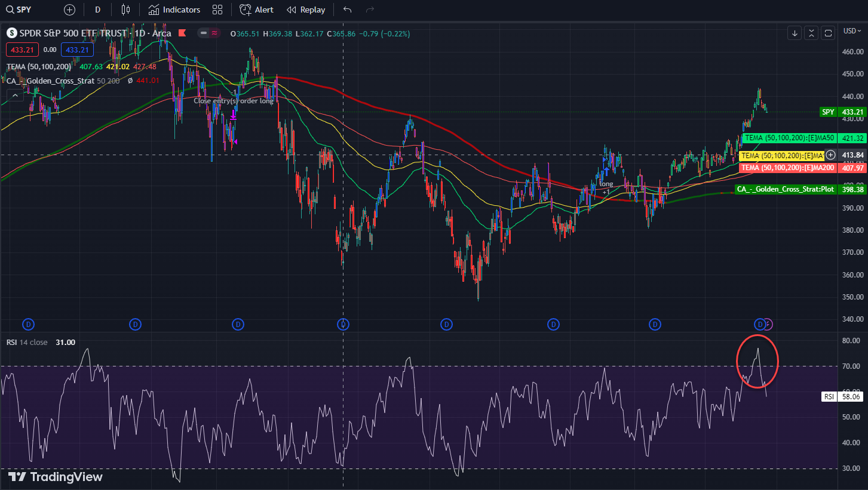868x490 pixels.
Task: Click the yellow 421.02 TEMA value
Action: coord(118,67)
